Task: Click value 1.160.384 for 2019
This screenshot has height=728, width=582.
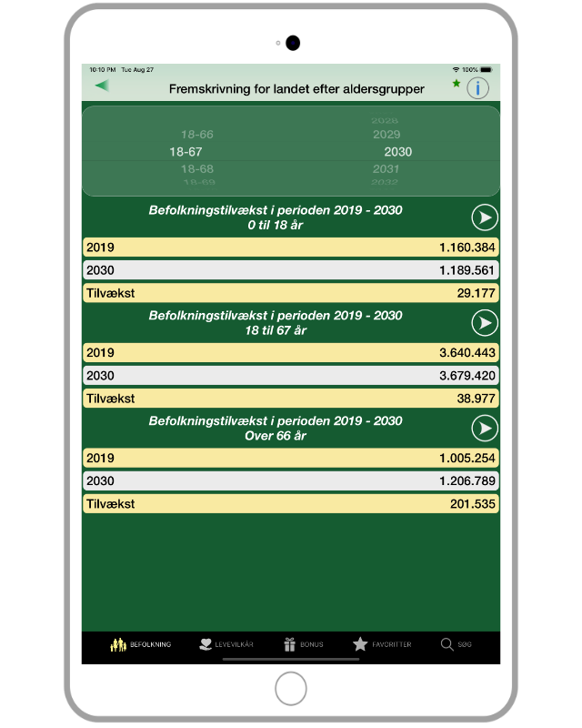Action: pos(467,248)
